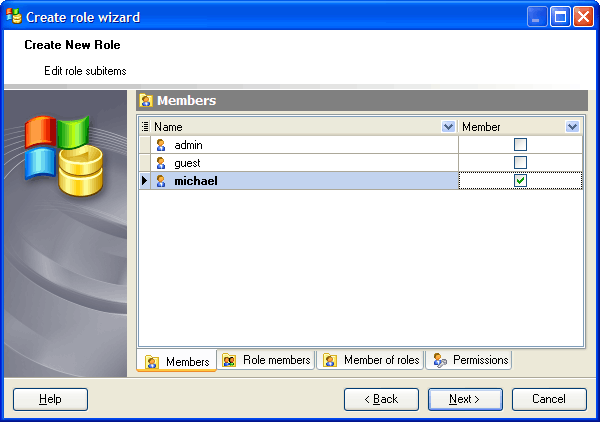The width and height of the screenshot is (600, 422).
Task: Click the grid column chooser icon
Action: (145, 126)
